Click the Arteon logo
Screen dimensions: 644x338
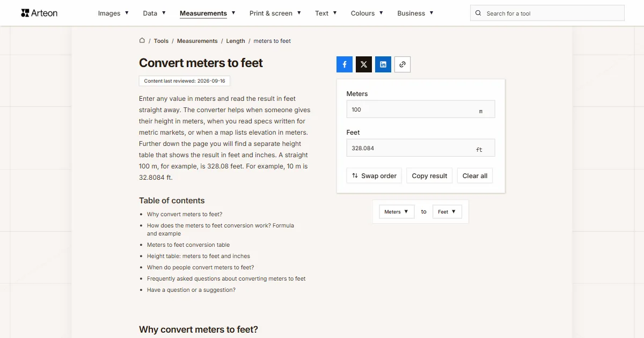pos(39,13)
